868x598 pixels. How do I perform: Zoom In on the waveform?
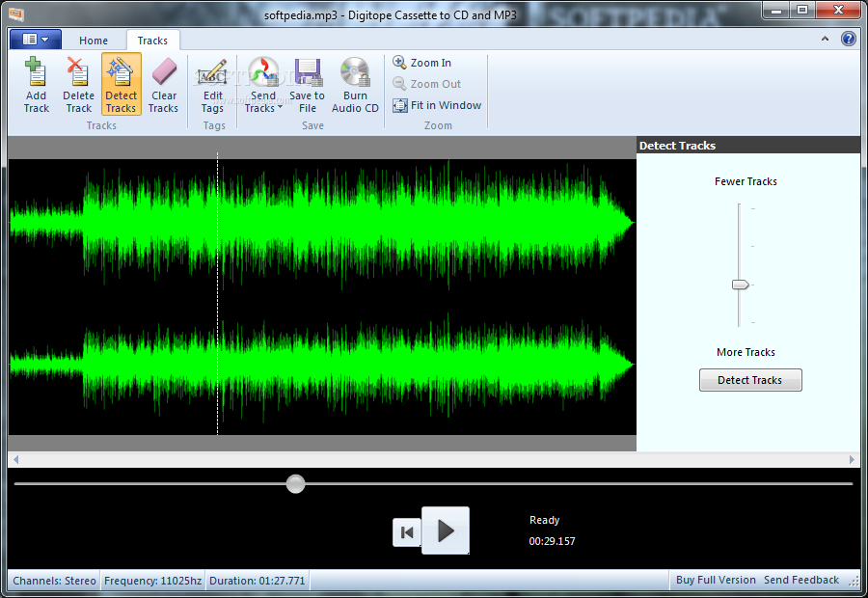[422, 63]
